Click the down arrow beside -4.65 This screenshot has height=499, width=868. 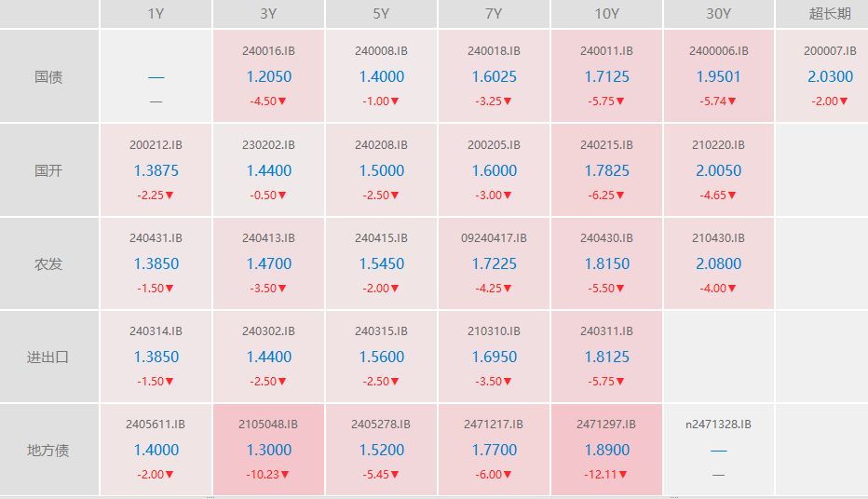click(734, 196)
